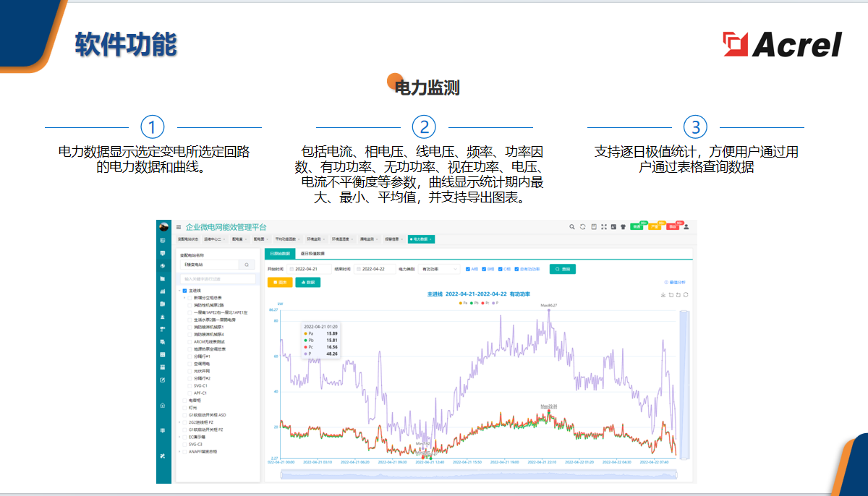This screenshot has height=496, width=868.
Task: Switch to the 逐日极值数据 tab
Action: (312, 254)
